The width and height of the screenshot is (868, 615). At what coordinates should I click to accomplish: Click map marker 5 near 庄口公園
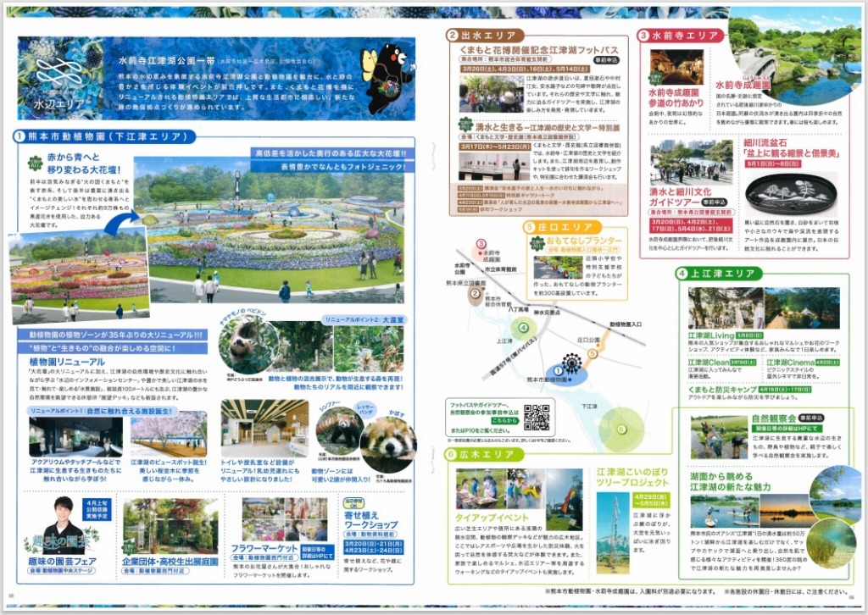(593, 353)
